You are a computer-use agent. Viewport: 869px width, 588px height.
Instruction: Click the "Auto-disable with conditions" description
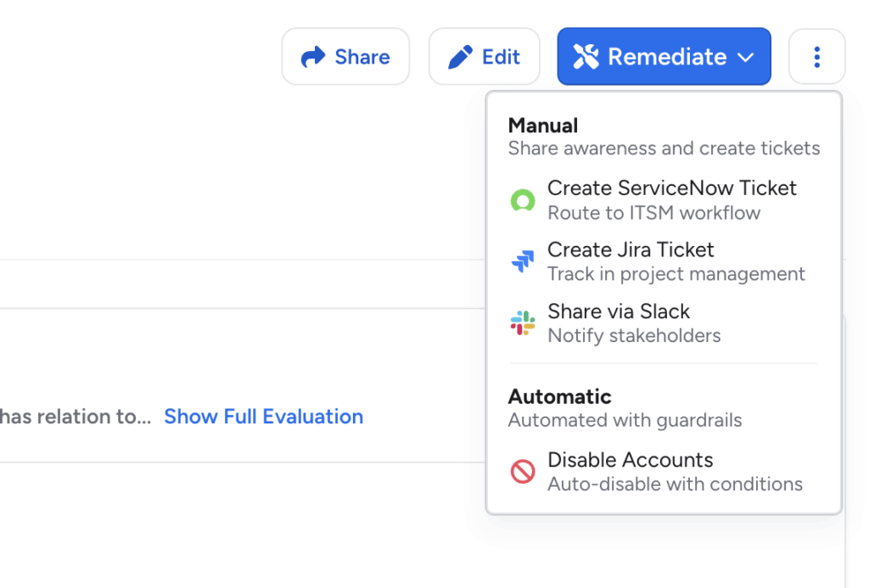pos(675,484)
